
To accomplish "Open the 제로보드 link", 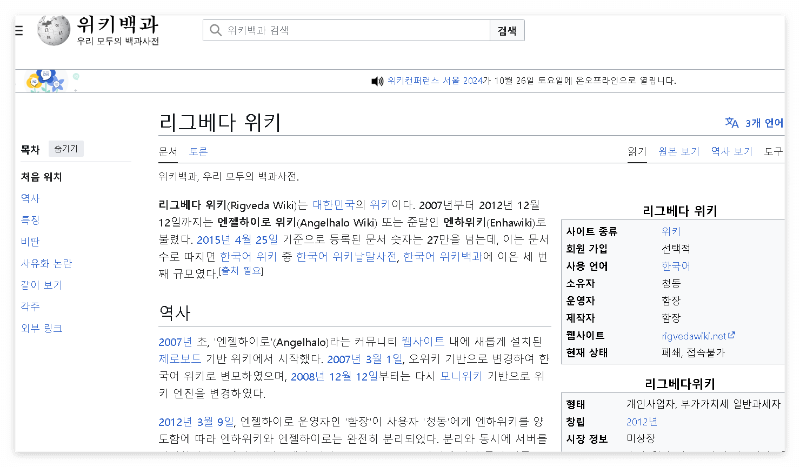I will (x=180, y=359).
